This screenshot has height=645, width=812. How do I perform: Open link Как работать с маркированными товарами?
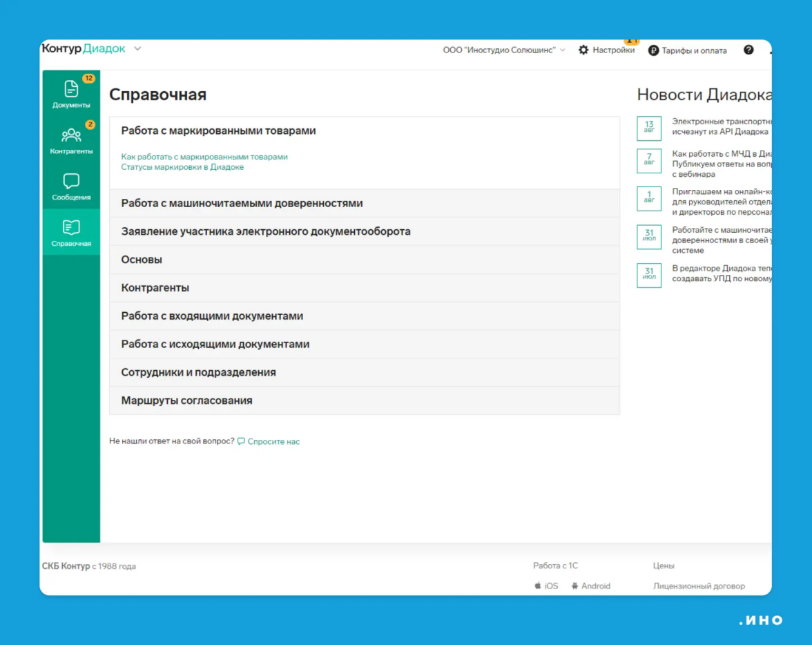[x=204, y=157]
